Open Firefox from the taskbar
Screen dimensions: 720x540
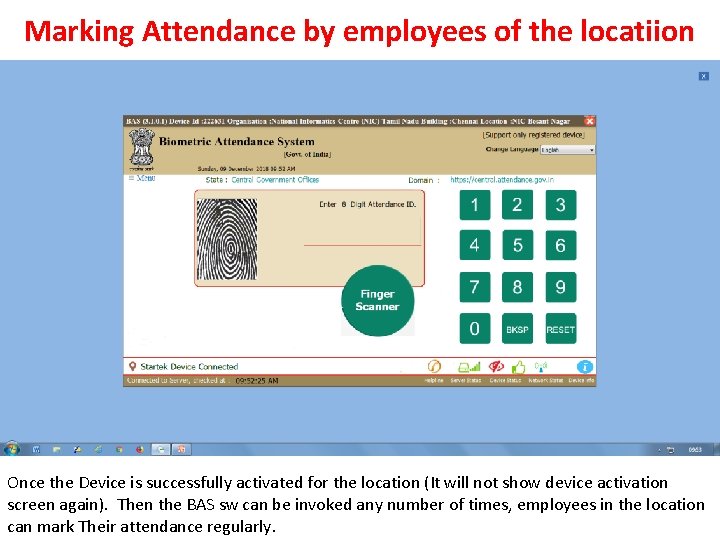[x=140, y=450]
